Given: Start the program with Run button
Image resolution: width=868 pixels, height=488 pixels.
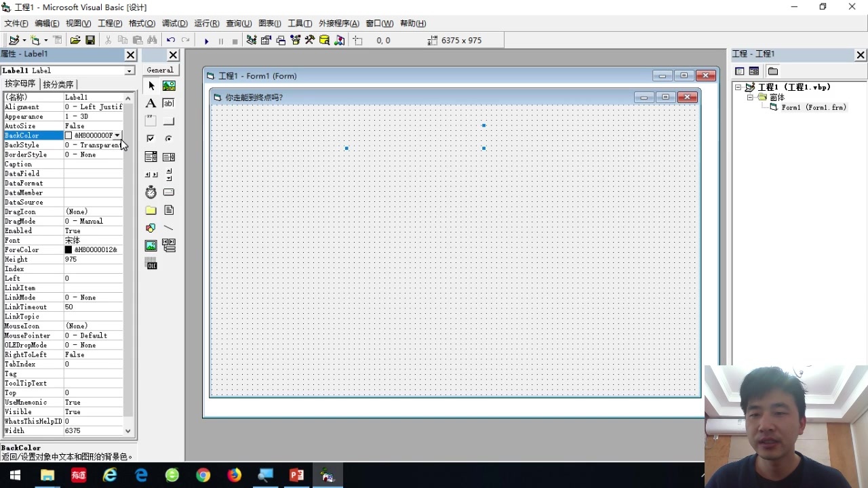Looking at the screenshot, I should pos(206,41).
